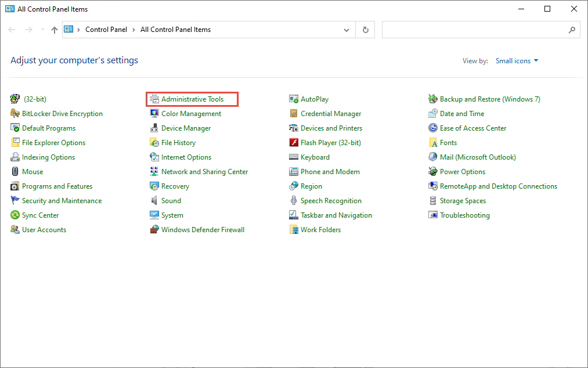Click the AutoPlay icon

(294, 99)
